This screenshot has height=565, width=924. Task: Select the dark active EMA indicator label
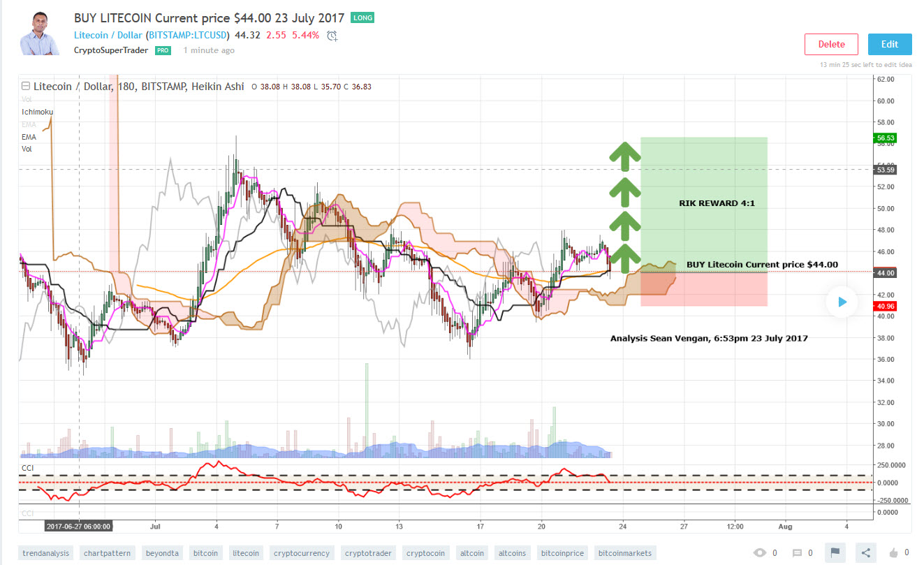click(28, 137)
